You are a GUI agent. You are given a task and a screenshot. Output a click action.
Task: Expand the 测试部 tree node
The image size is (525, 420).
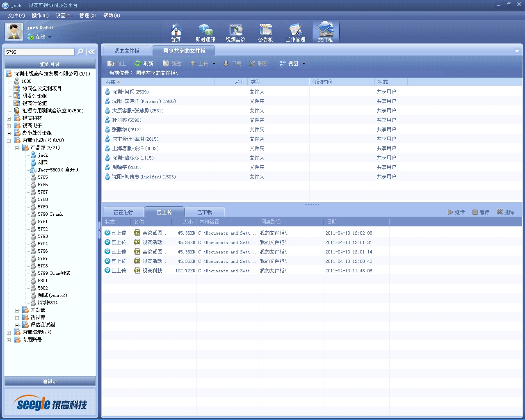click(17, 318)
